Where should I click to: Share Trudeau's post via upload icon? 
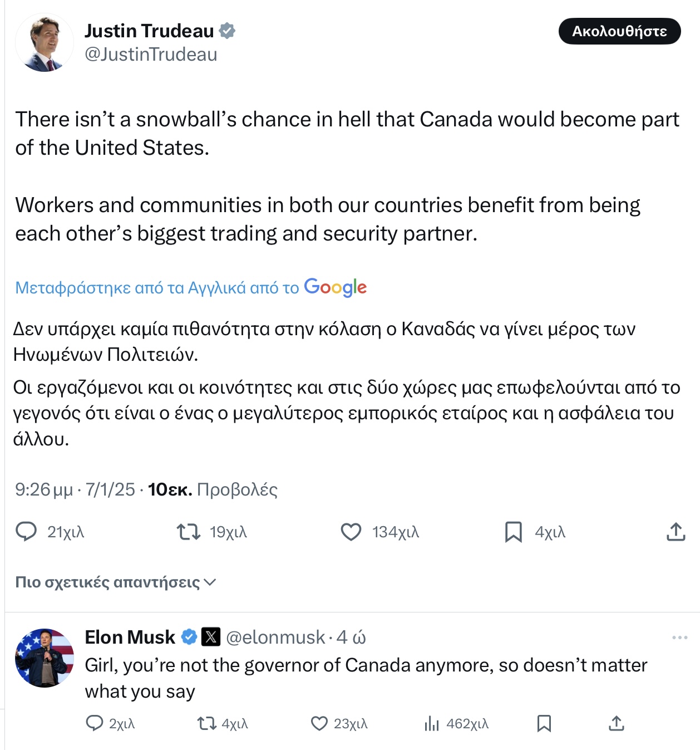pyautogui.click(x=676, y=532)
